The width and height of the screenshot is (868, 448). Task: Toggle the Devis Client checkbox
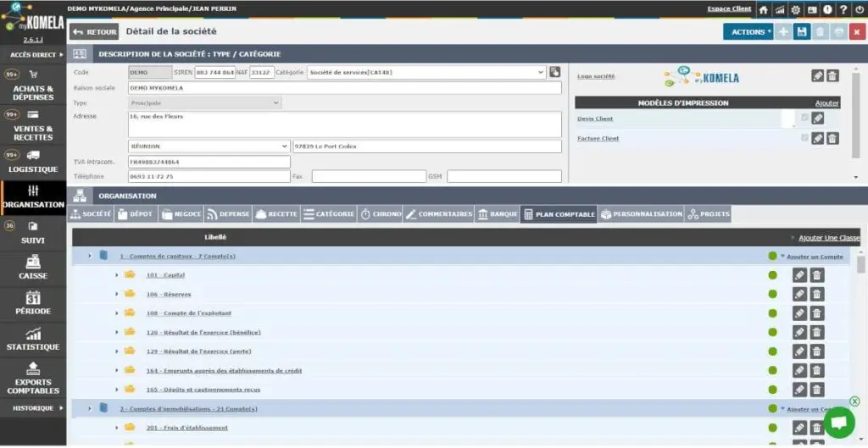pyautogui.click(x=804, y=118)
